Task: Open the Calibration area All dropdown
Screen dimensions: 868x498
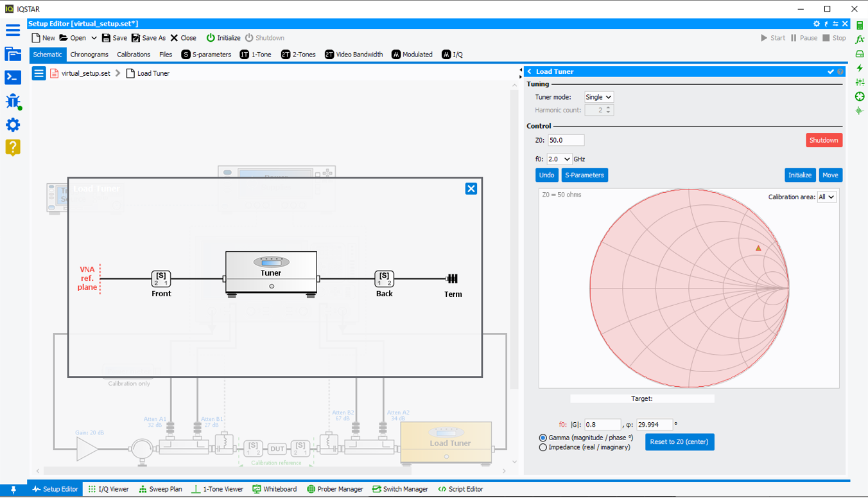Action: 826,197
